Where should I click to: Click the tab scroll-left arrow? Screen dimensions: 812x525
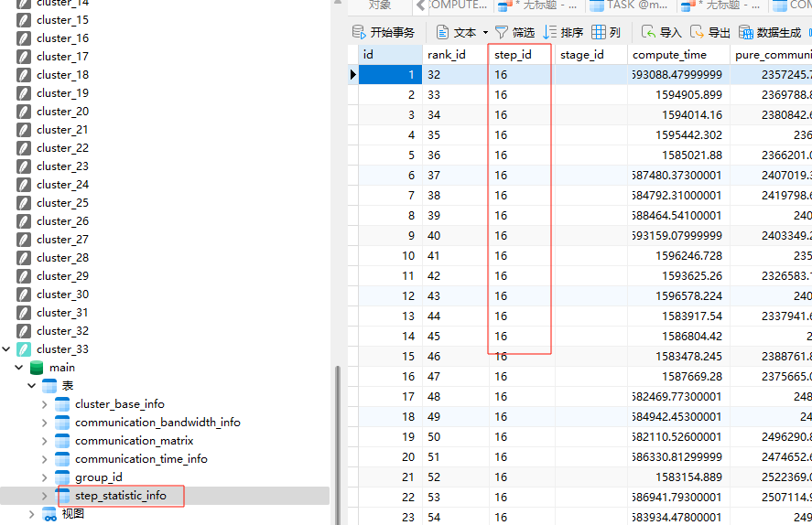point(420,5)
